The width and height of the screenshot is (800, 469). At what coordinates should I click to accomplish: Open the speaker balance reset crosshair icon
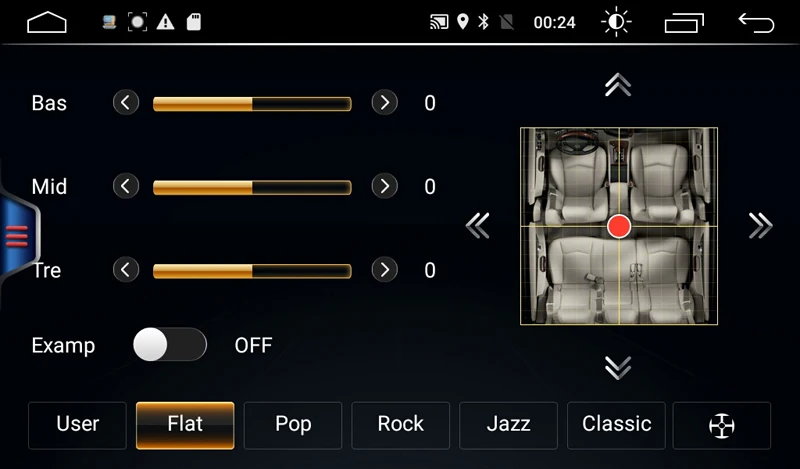(721, 425)
